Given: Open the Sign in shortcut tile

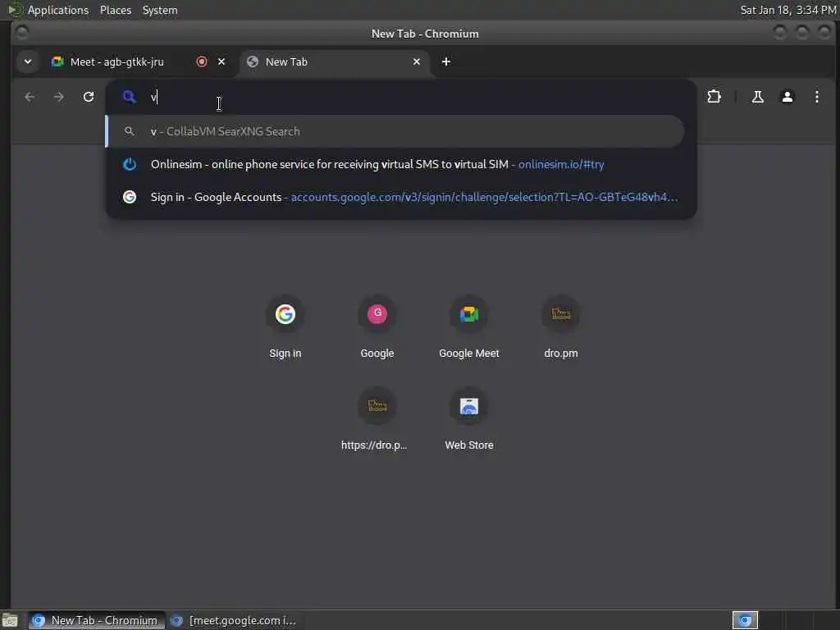Looking at the screenshot, I should coord(285,326).
